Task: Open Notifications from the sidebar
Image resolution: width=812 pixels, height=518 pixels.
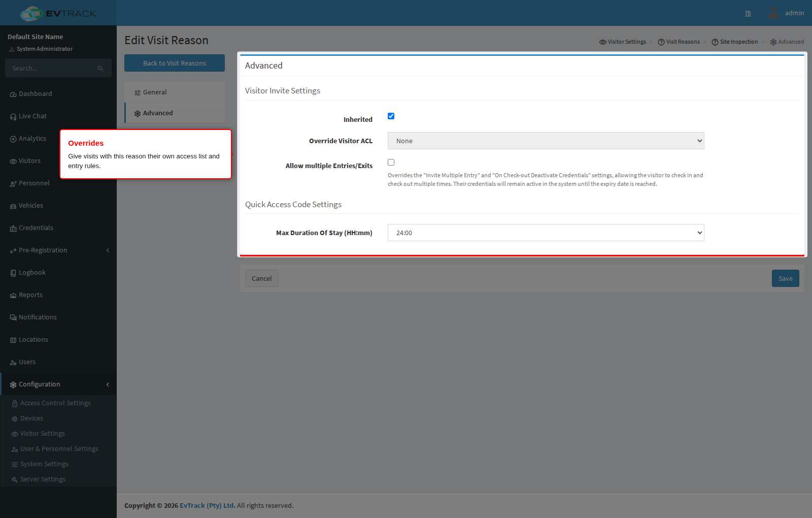Action: (58, 317)
